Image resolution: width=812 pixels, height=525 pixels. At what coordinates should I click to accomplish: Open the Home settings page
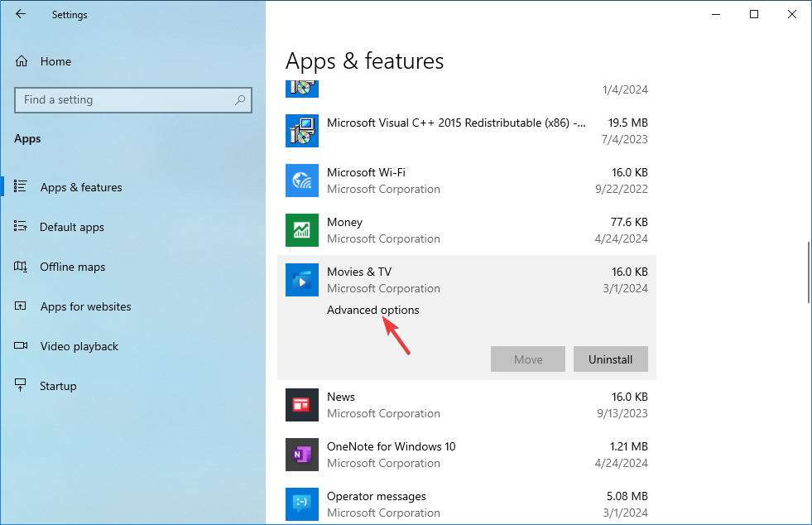point(56,61)
